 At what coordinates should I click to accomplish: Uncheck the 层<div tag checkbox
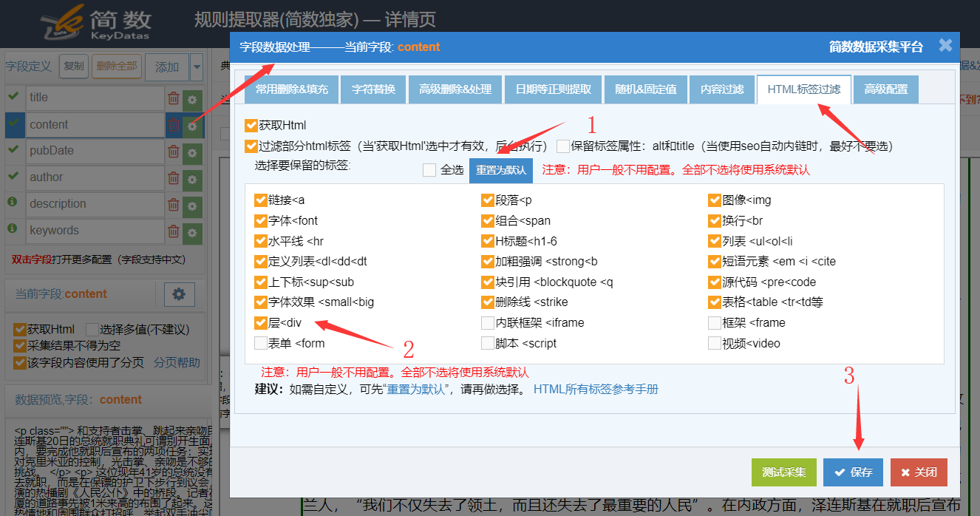coord(260,323)
